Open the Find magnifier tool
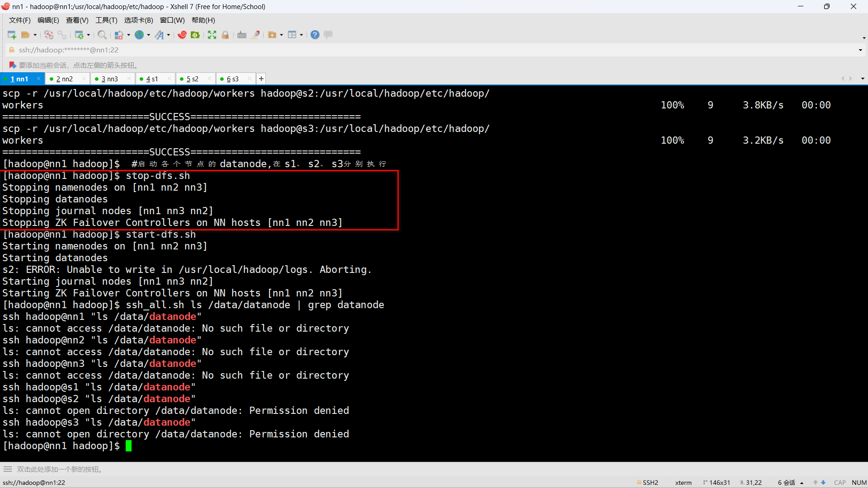 click(102, 35)
